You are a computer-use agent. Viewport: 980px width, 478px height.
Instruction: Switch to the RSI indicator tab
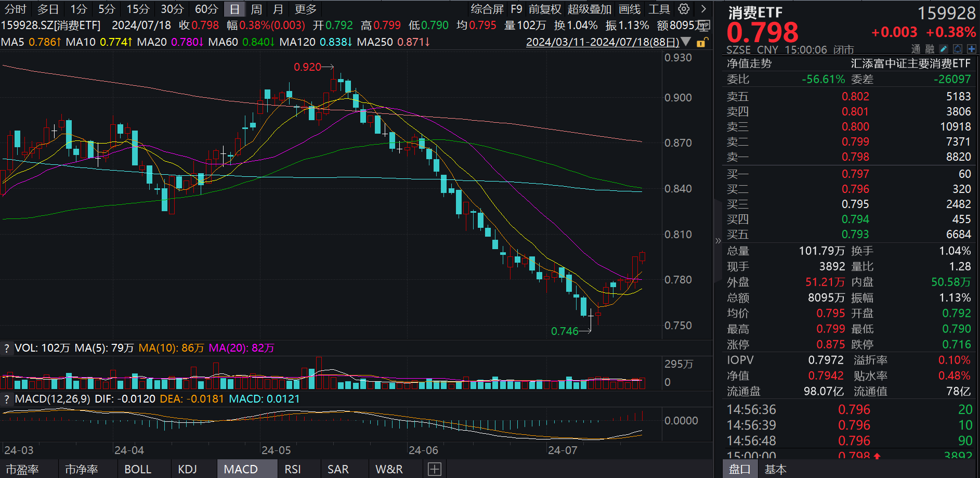(294, 469)
